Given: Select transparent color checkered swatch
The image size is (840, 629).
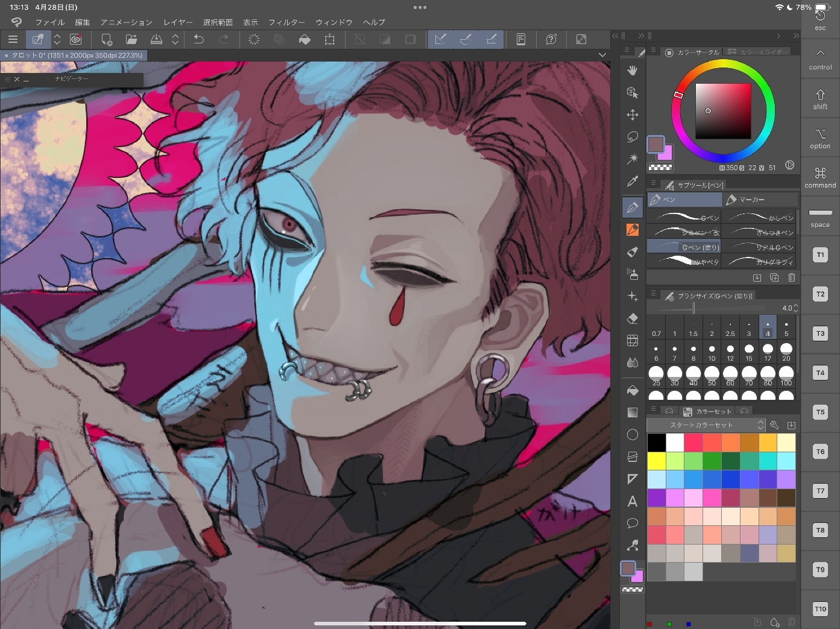Looking at the screenshot, I should [660, 168].
